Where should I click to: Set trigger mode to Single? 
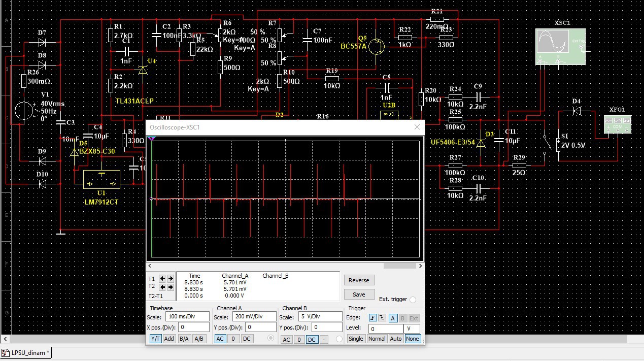(x=356, y=339)
